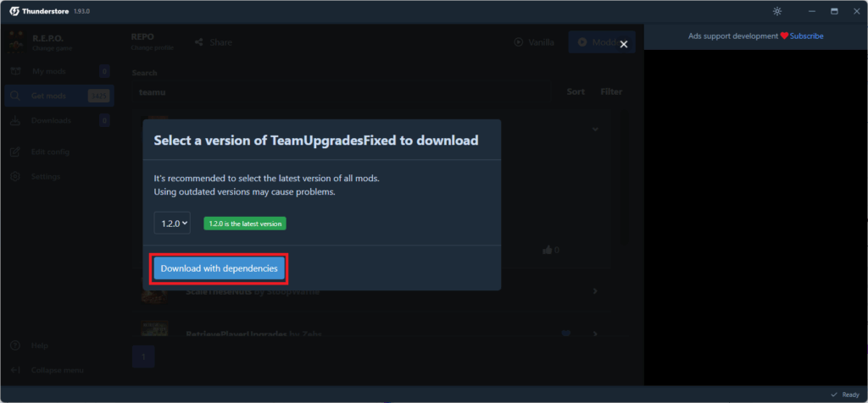Click the Settings gear icon
This screenshot has width=868, height=403.
pyautogui.click(x=15, y=176)
